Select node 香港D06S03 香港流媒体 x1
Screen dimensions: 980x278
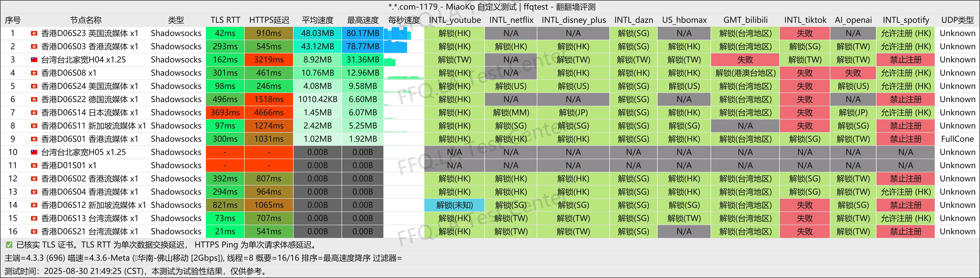tap(89, 47)
